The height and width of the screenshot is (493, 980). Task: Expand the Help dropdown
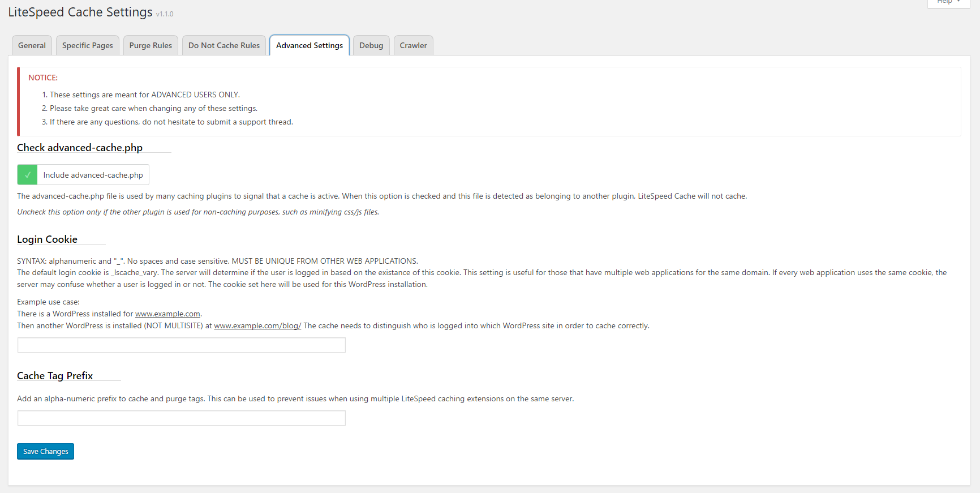(949, 2)
